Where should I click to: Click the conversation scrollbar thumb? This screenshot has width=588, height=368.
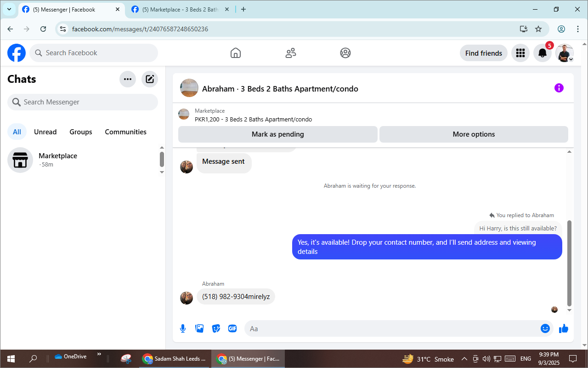[x=570, y=263]
